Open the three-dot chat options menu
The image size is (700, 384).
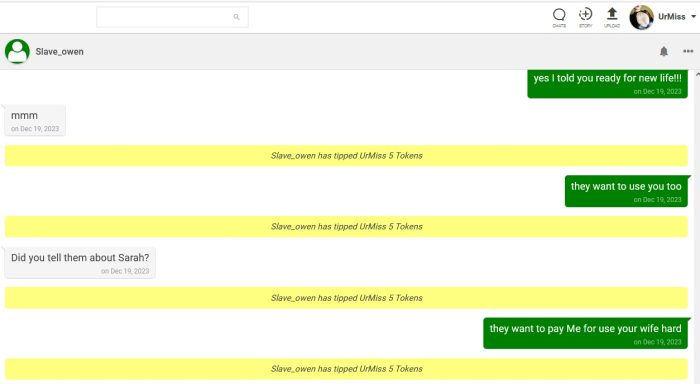pos(688,51)
